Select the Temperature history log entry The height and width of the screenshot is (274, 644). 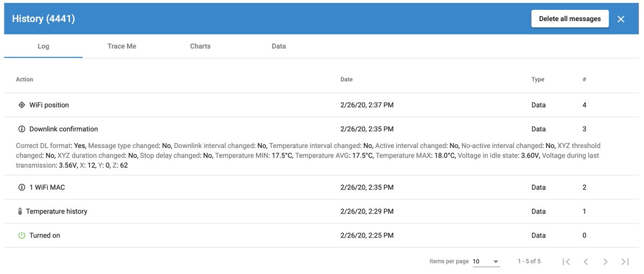[x=321, y=212]
